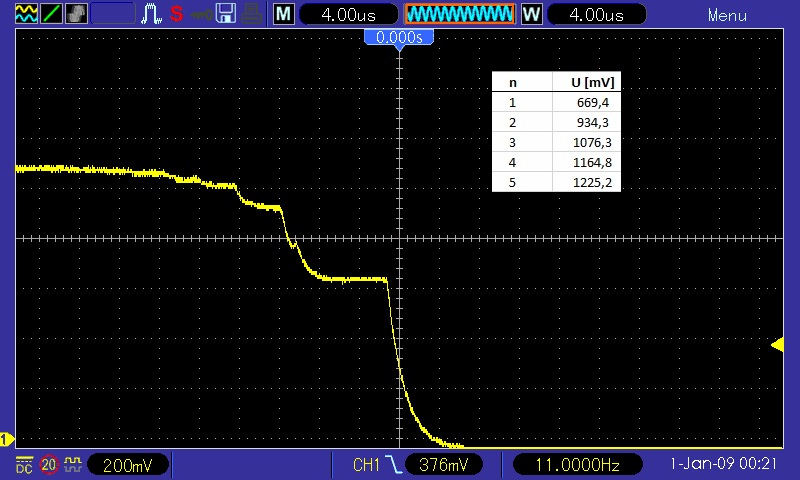Viewport: 800px width, 480px height.
Task: Click the dual-waveform channel display icon
Action: 26,14
